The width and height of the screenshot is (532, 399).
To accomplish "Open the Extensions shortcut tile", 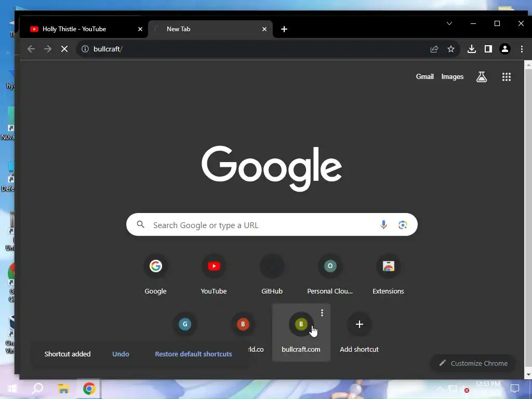I will tap(388, 275).
